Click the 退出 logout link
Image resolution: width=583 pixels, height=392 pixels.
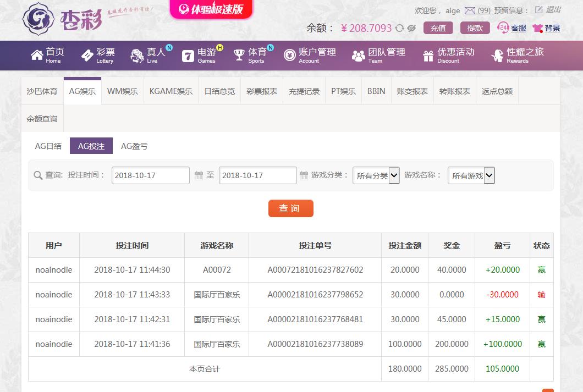point(553,10)
